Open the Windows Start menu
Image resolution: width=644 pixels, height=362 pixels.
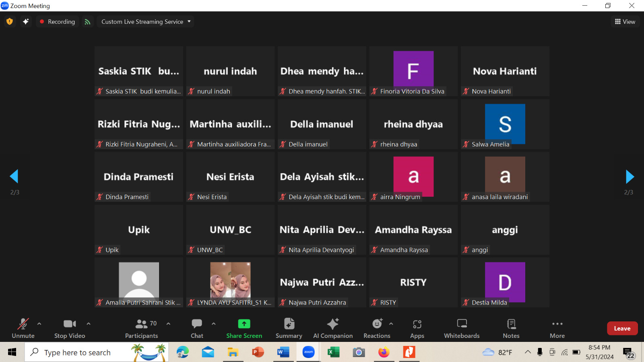(12, 352)
